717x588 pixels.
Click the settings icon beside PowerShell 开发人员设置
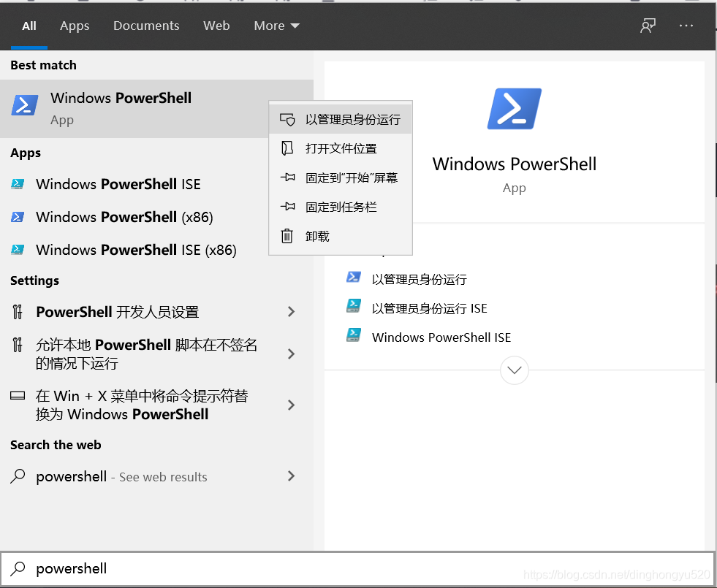[x=18, y=312]
